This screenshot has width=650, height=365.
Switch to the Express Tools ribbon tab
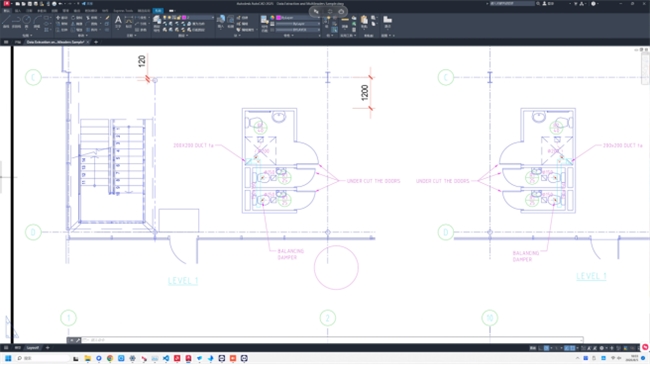[123, 11]
